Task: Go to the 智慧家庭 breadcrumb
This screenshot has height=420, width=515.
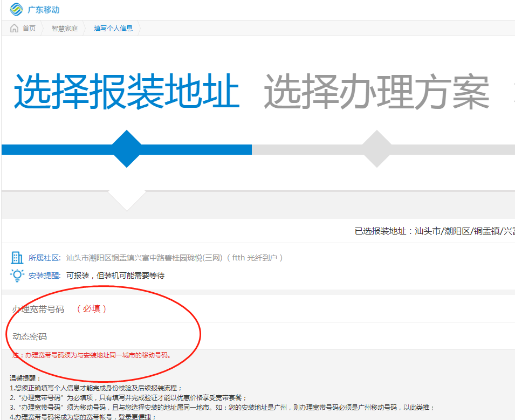Action: pyautogui.click(x=65, y=29)
